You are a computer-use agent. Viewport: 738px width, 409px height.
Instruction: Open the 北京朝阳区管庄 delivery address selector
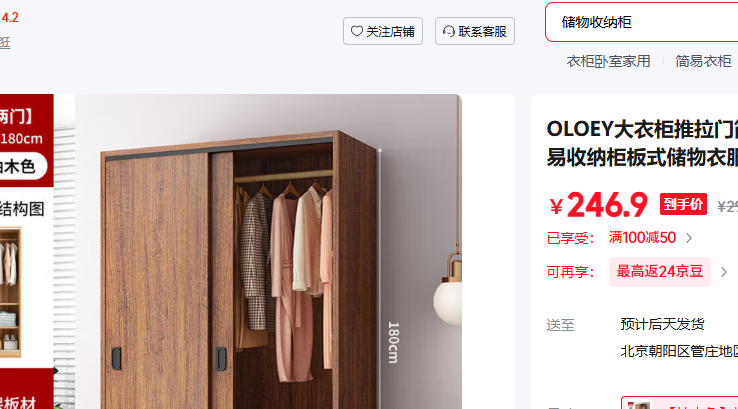pyautogui.click(x=679, y=351)
